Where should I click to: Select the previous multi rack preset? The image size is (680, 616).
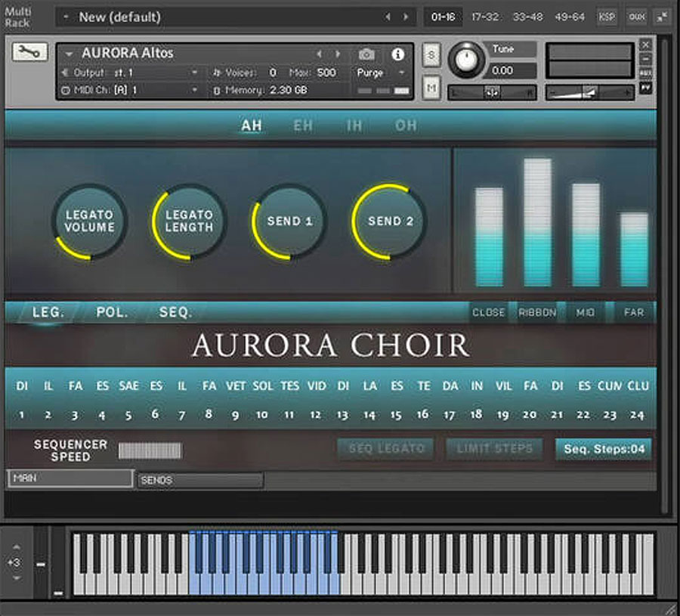388,17
